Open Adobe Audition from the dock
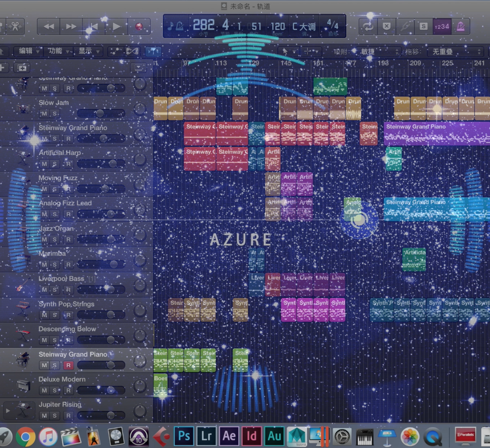490x448 pixels. pyautogui.click(x=275, y=436)
